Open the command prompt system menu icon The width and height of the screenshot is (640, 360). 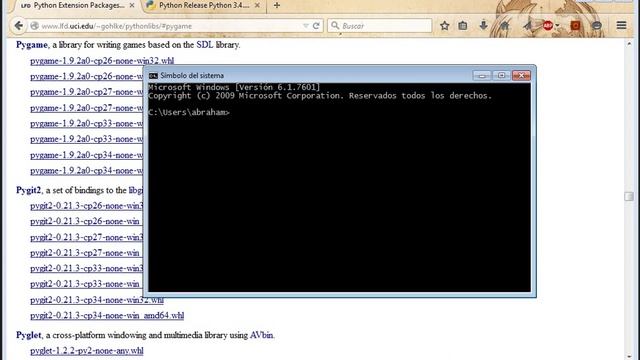pyautogui.click(x=153, y=76)
